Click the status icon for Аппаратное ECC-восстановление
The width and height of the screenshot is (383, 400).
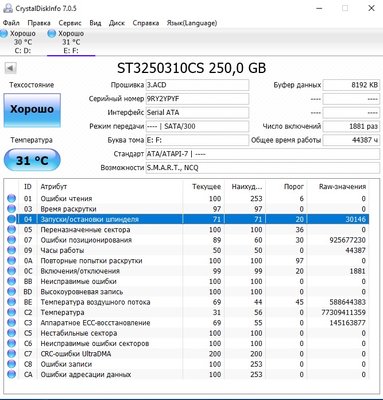[x=11, y=323]
